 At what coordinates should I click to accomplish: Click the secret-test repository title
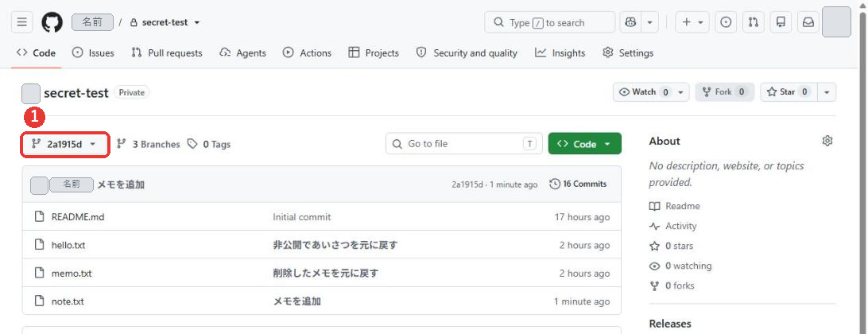[76, 93]
